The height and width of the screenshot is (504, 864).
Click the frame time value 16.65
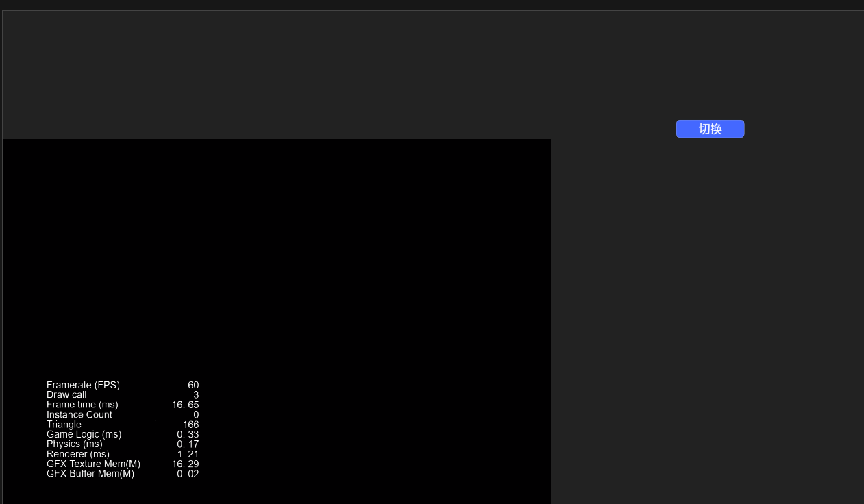[x=186, y=405]
